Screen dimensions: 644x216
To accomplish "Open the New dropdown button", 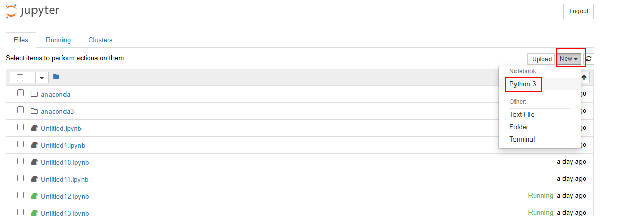I will pyautogui.click(x=569, y=59).
